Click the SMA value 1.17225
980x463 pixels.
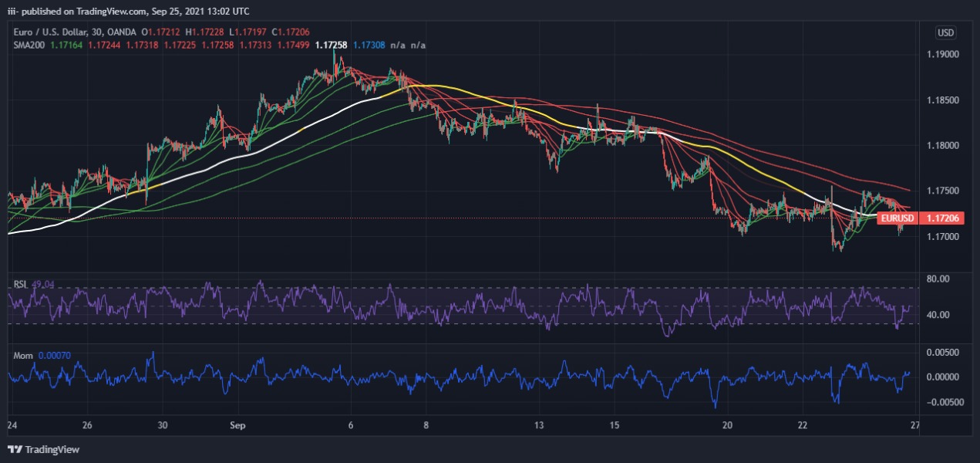point(180,46)
